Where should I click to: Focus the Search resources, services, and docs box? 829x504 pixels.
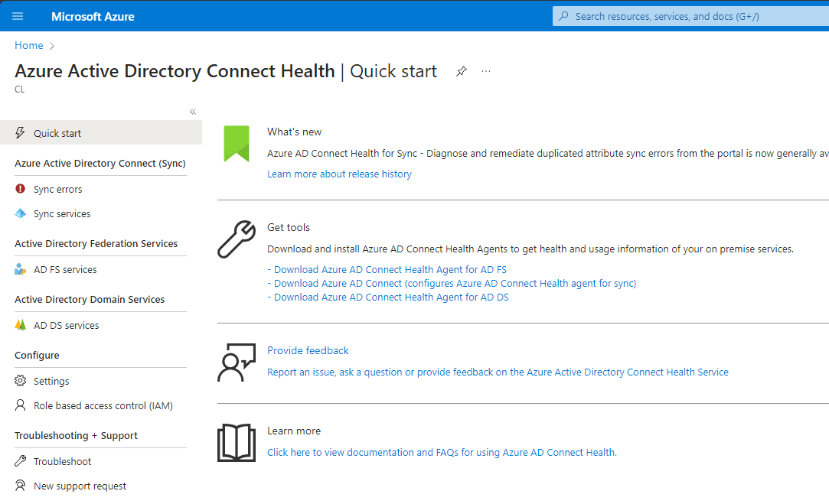point(691,16)
